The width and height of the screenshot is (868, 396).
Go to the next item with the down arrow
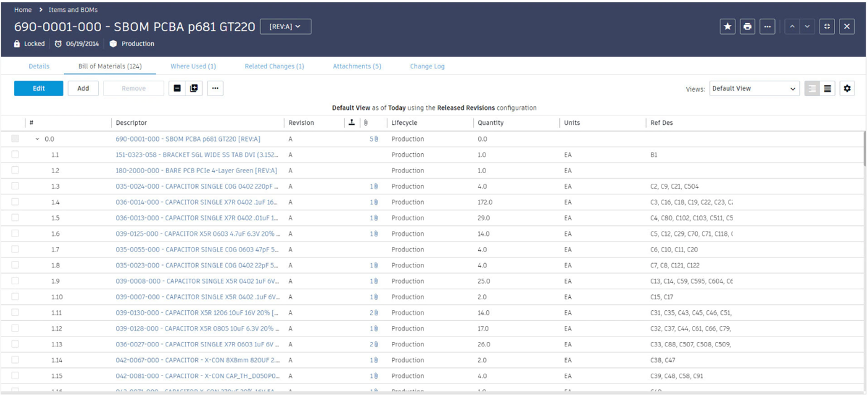[x=807, y=27]
